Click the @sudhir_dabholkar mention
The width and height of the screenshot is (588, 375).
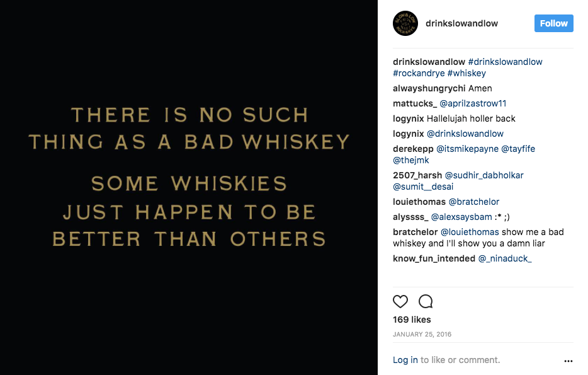(484, 175)
